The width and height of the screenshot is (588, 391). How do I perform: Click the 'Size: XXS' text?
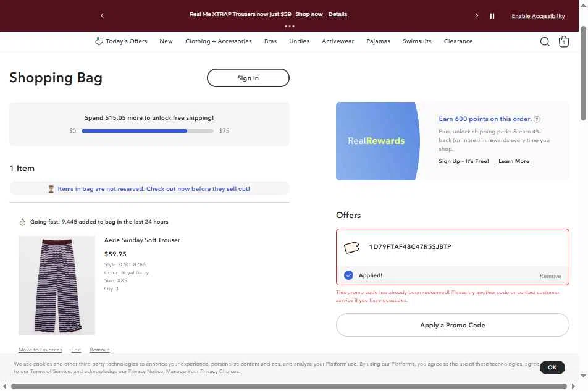(x=115, y=280)
